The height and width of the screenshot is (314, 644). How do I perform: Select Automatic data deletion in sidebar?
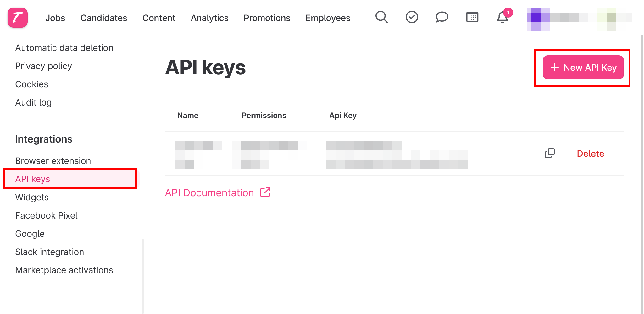(x=64, y=48)
